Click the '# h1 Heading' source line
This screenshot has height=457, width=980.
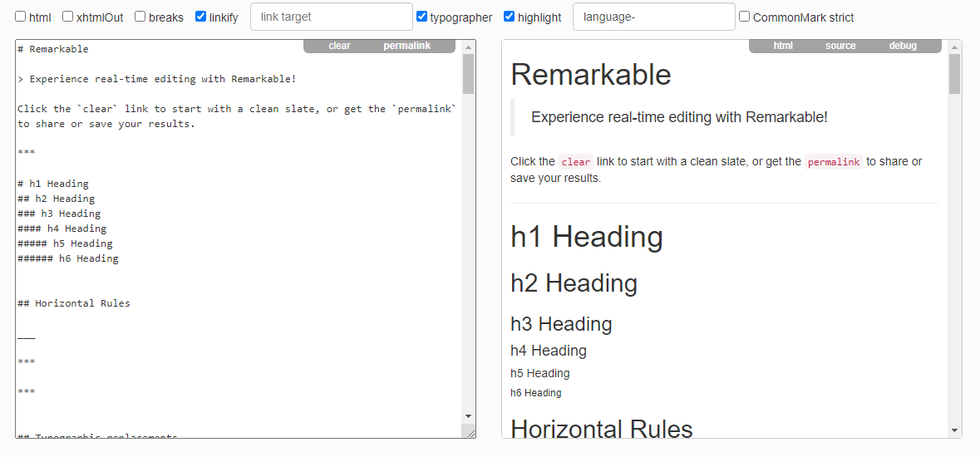[x=53, y=184]
